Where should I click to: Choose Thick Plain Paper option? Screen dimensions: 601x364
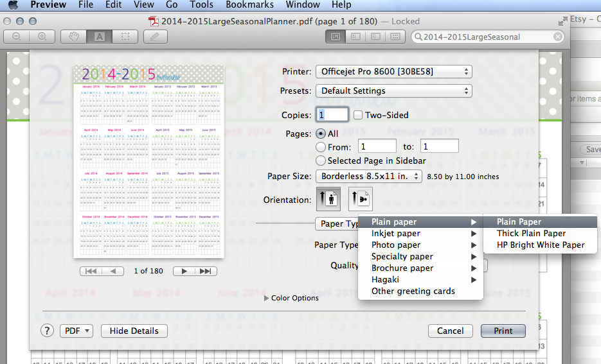tap(541, 234)
